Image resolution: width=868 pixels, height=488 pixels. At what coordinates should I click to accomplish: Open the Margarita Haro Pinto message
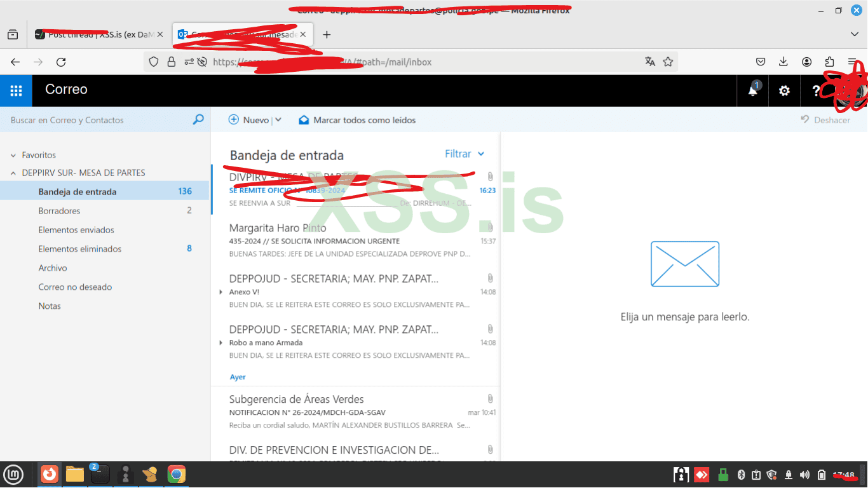click(x=356, y=241)
